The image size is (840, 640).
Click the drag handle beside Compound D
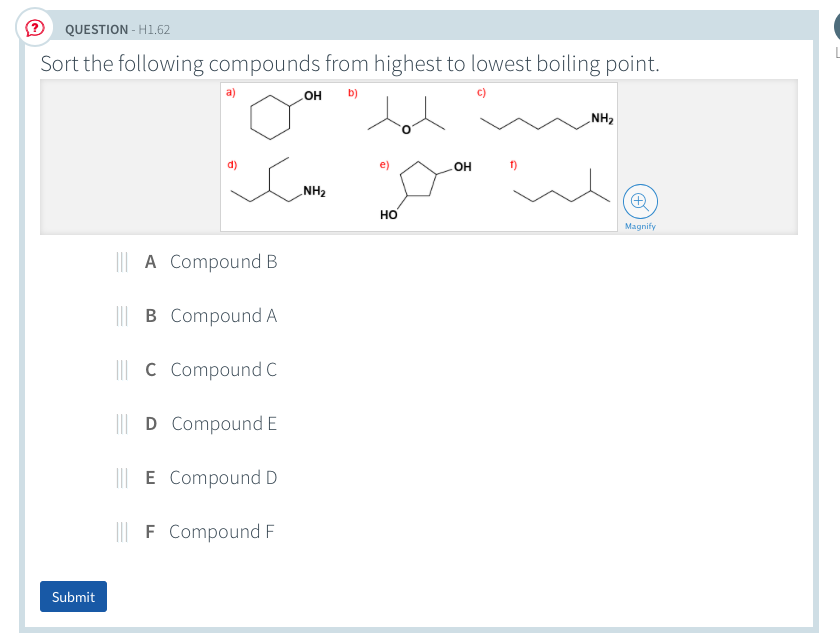coord(123,477)
